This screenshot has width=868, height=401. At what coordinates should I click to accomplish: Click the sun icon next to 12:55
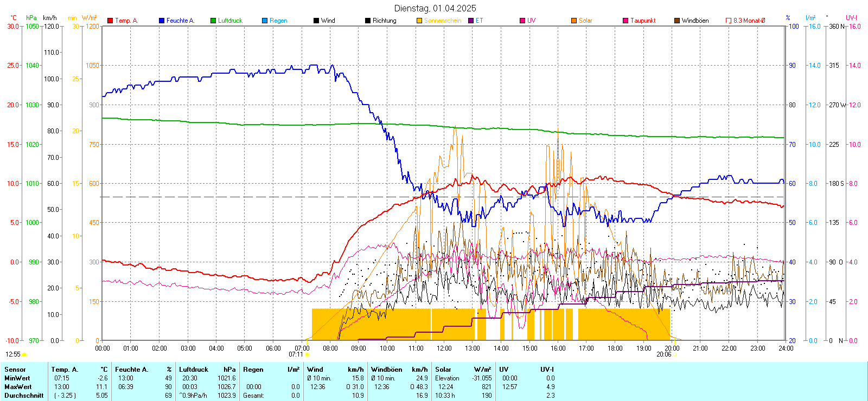tap(24, 355)
